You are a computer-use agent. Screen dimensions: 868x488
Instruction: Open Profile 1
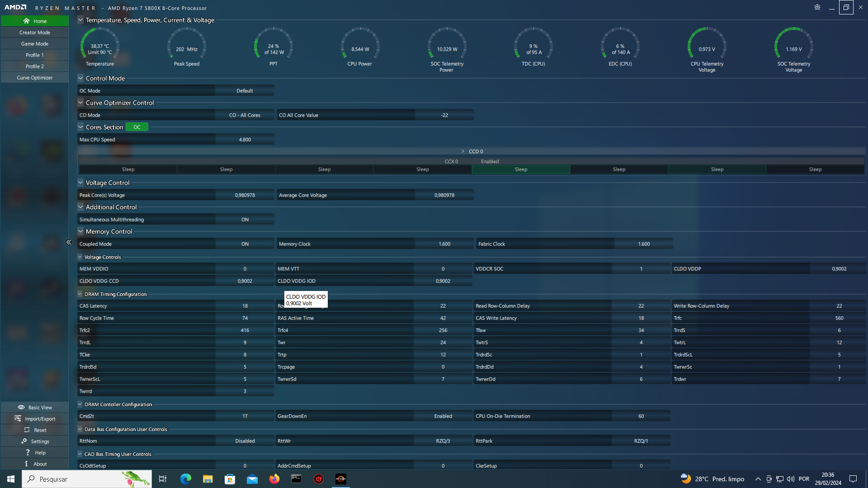[x=34, y=55]
